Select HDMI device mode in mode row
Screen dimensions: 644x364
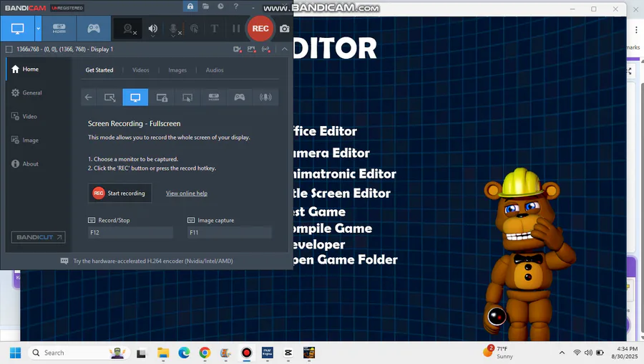(213, 97)
